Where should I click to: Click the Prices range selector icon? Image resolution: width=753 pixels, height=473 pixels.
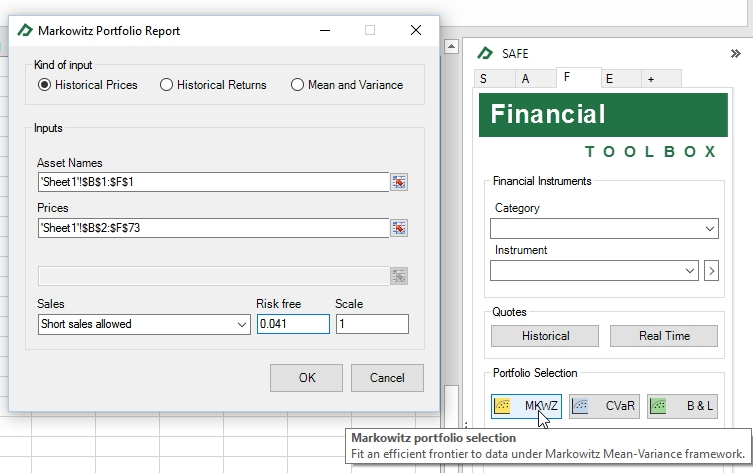(x=400, y=228)
